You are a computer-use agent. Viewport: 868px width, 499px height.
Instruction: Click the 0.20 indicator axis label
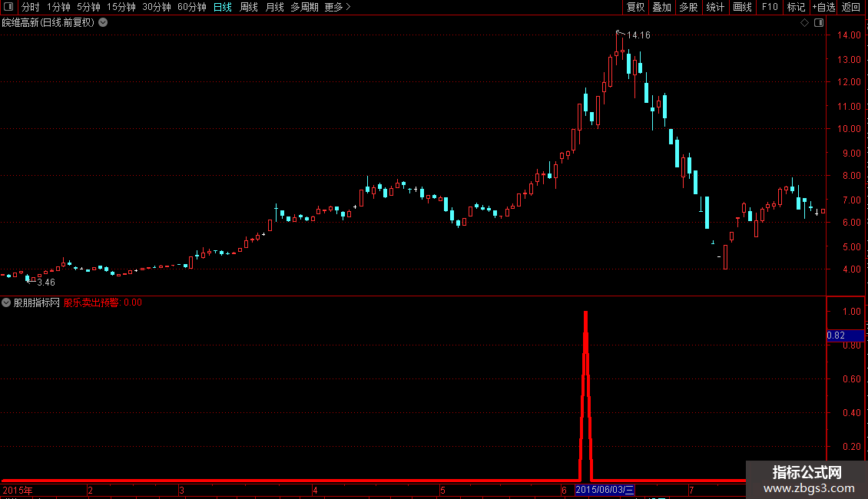[851, 447]
